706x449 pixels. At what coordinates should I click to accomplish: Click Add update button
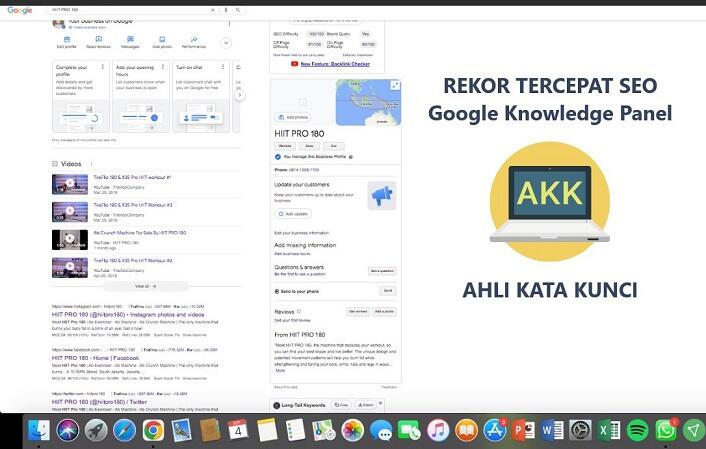[293, 214]
